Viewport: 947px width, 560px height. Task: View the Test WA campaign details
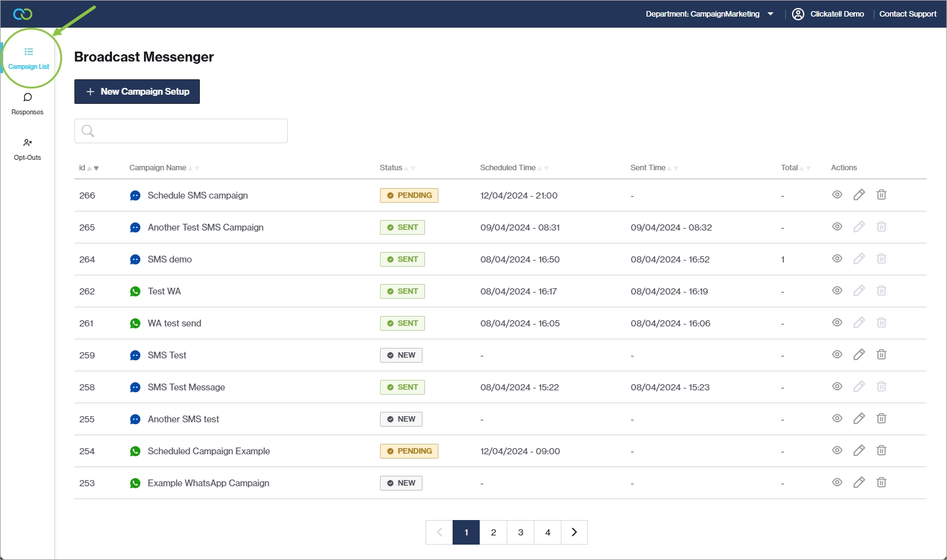pyautogui.click(x=837, y=291)
